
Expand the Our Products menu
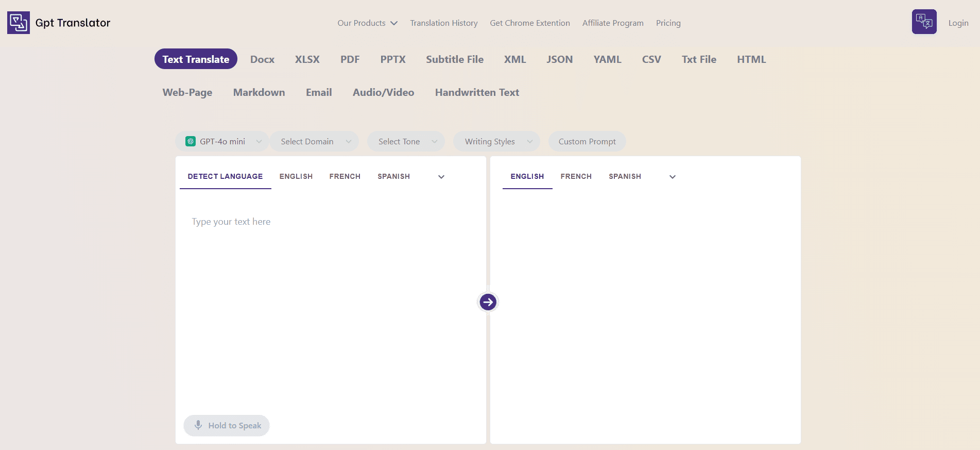click(x=367, y=23)
